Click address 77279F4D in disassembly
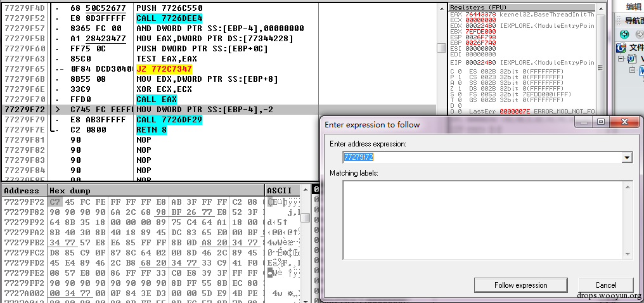 [24, 8]
